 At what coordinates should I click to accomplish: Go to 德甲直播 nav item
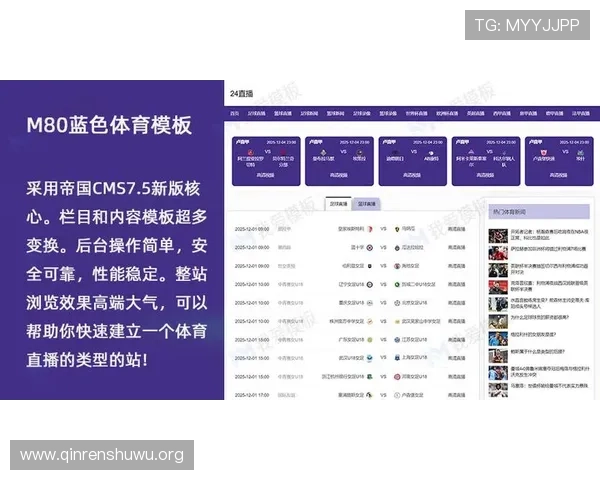[554, 113]
